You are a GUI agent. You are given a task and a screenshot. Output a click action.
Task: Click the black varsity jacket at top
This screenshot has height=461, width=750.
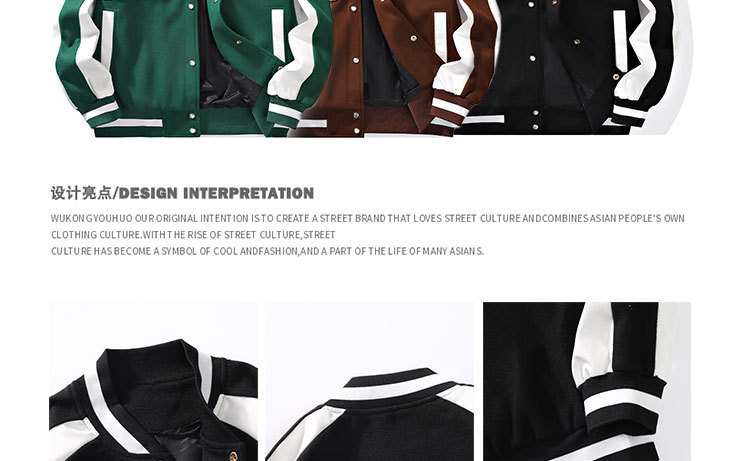point(574,68)
